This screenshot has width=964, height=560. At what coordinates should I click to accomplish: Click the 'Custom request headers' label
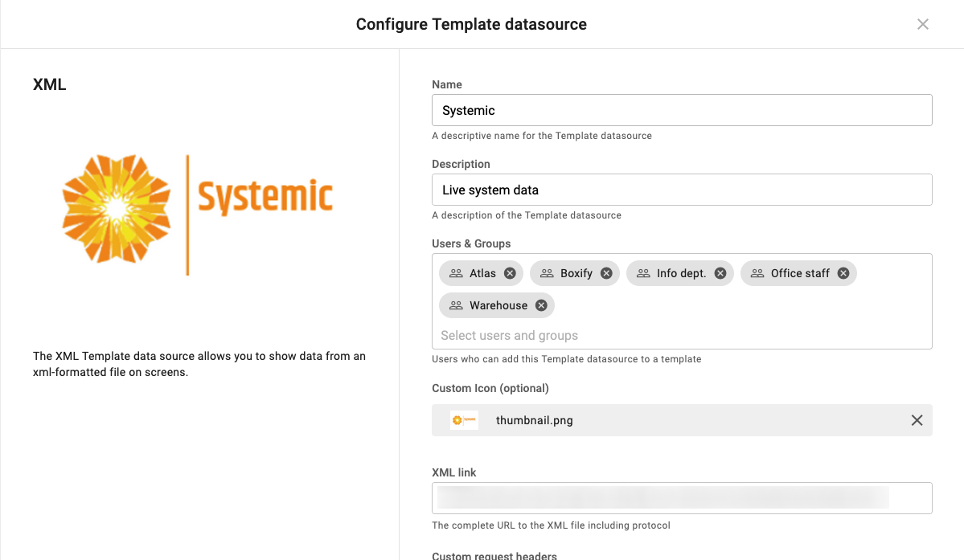(x=494, y=555)
